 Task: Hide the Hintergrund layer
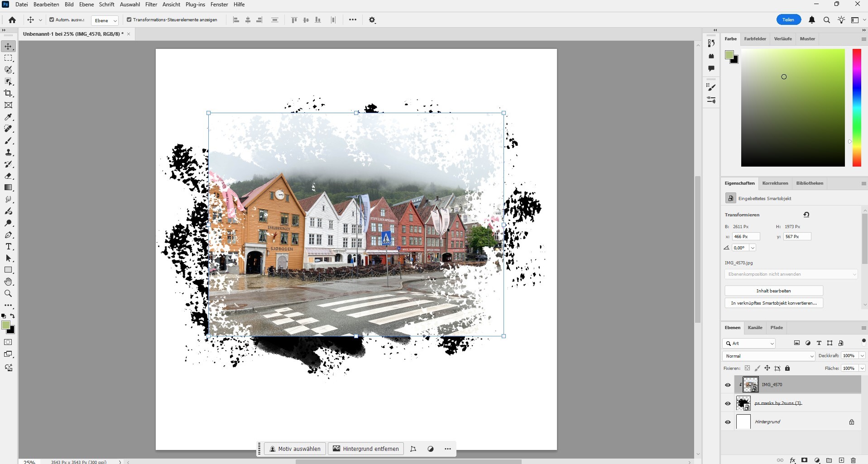point(728,422)
